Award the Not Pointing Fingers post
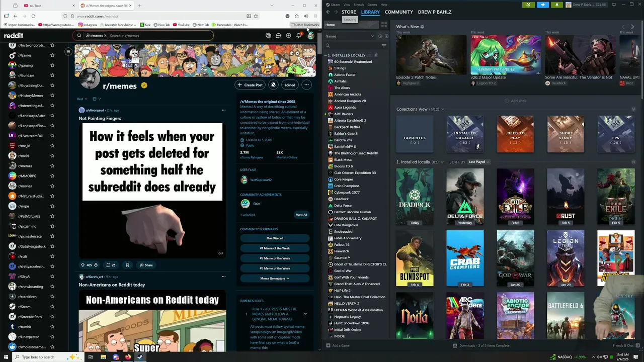 point(127,265)
